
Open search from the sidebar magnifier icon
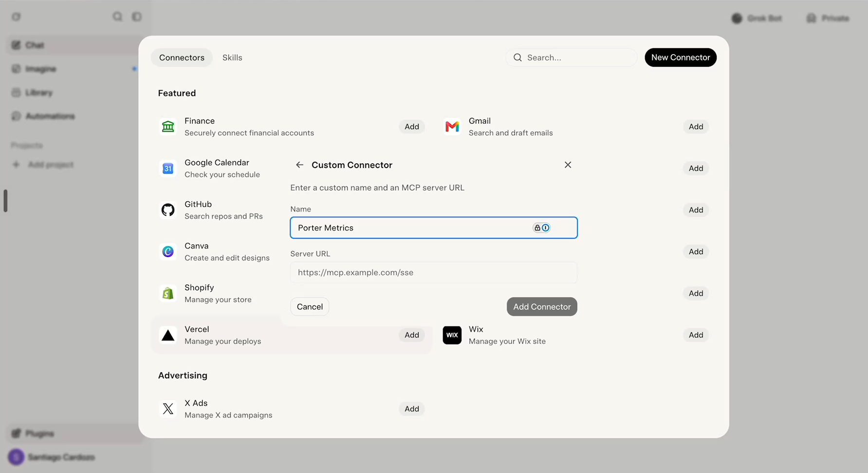click(117, 17)
